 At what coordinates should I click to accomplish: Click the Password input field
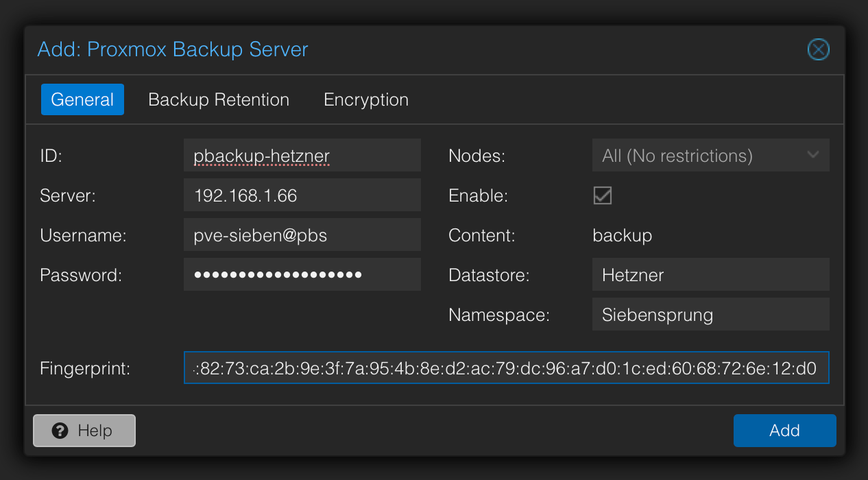point(302,274)
